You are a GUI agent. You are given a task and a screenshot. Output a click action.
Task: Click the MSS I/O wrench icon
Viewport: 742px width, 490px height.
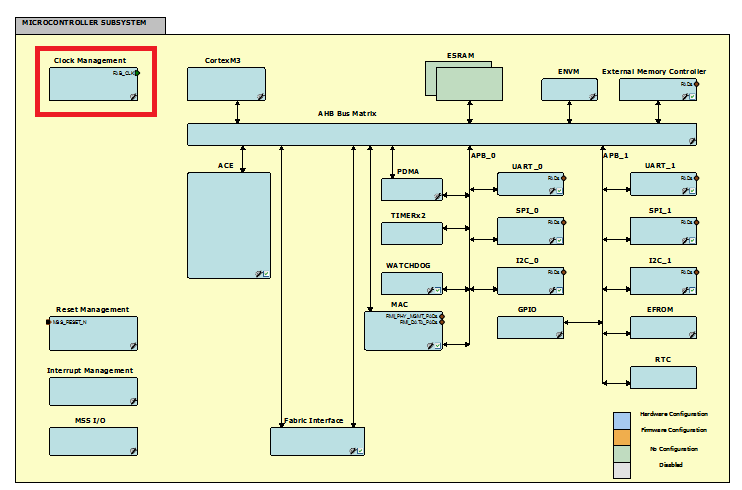click(x=132, y=450)
